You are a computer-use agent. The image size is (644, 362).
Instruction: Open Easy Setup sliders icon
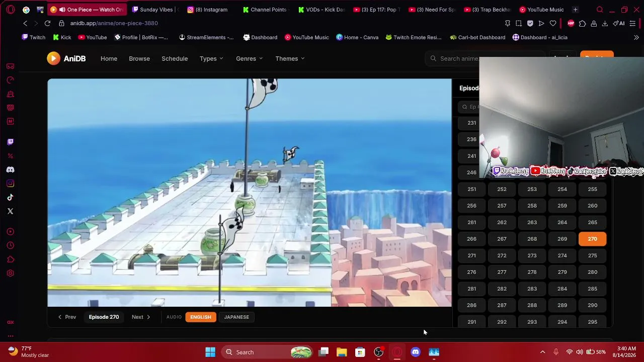coord(632,23)
